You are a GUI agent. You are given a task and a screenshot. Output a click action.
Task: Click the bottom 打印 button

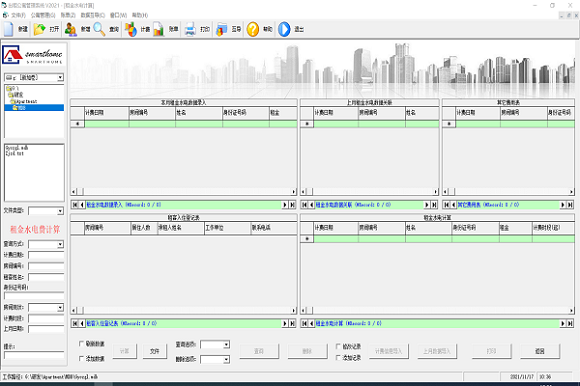coord(492,351)
